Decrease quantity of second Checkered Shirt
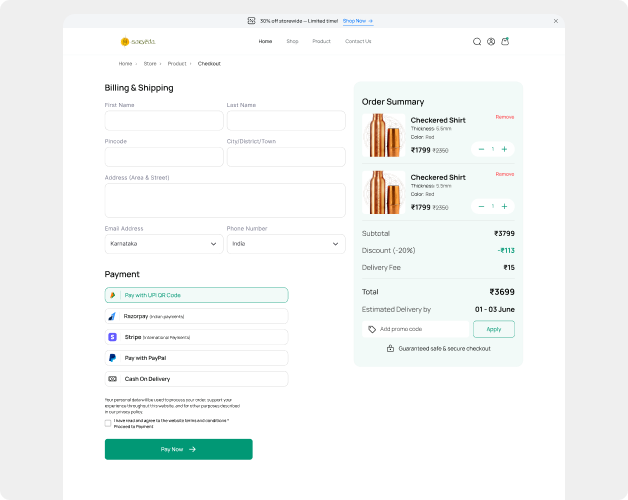 (481, 206)
